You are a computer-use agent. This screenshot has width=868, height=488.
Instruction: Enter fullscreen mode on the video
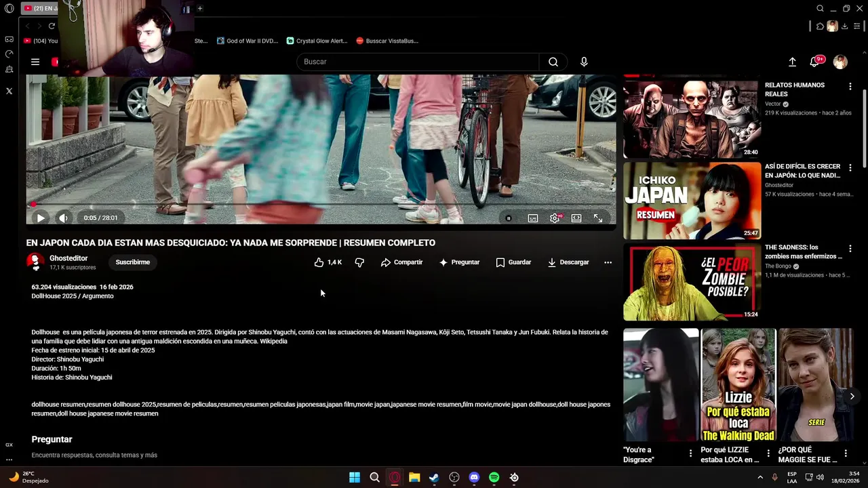pyautogui.click(x=598, y=218)
